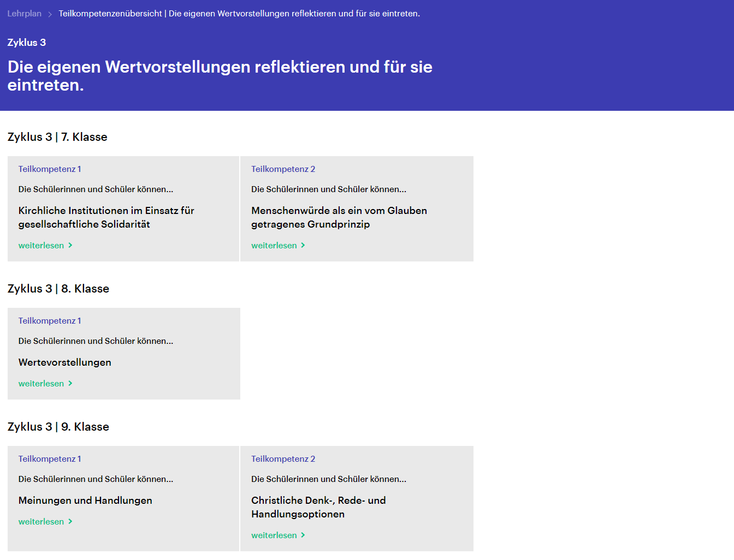Click weiterlesen under Menschenwürde als Grundprinzip
Image resolution: width=734 pixels, height=560 pixels.
pyautogui.click(x=274, y=246)
